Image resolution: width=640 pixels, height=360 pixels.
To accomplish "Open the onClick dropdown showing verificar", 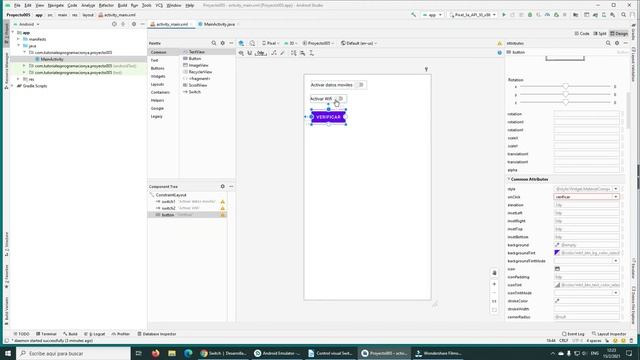I will coord(616,197).
